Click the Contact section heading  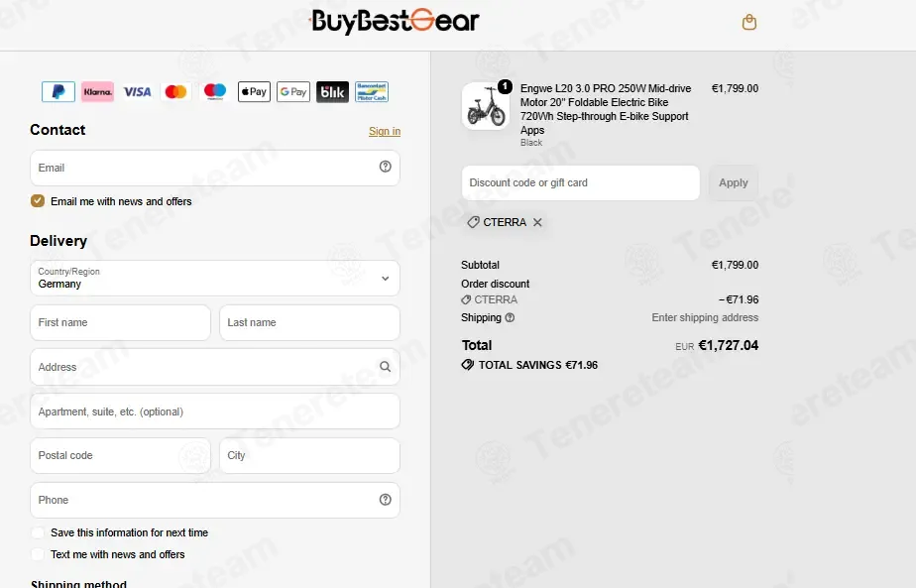point(57,130)
